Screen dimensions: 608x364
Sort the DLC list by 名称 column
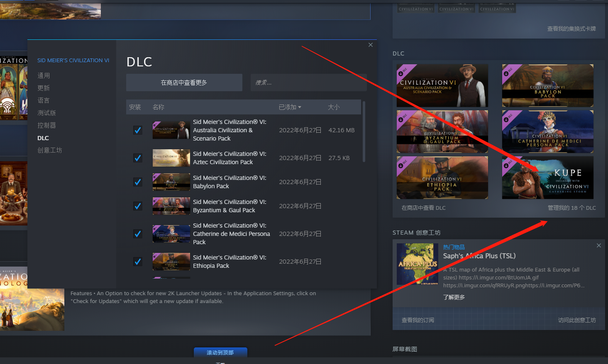point(159,107)
